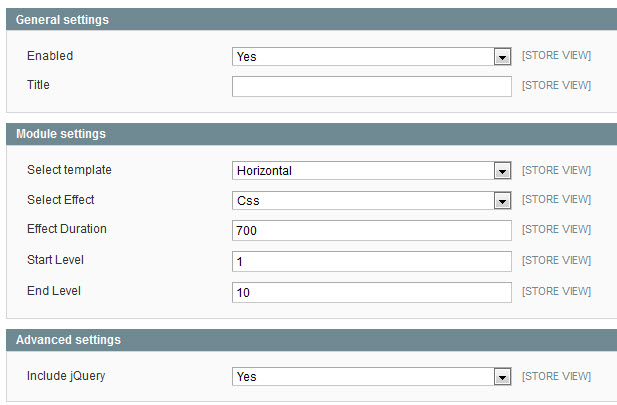Image resolution: width=617 pixels, height=405 pixels.
Task: Click the Include jQuery Yes select box
Action: (x=372, y=377)
